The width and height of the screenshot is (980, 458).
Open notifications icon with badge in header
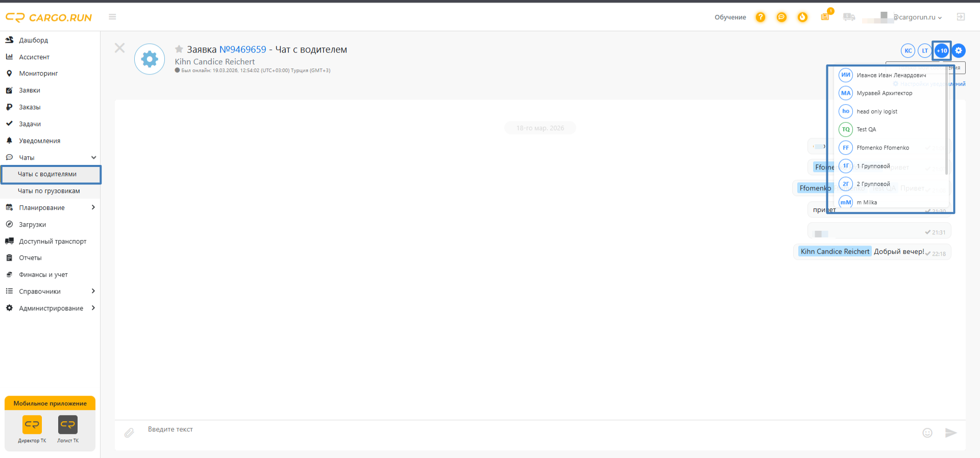(825, 16)
